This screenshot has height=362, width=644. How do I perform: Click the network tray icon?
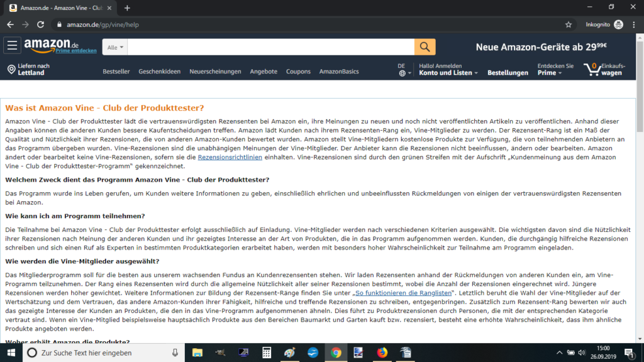[x=571, y=353]
